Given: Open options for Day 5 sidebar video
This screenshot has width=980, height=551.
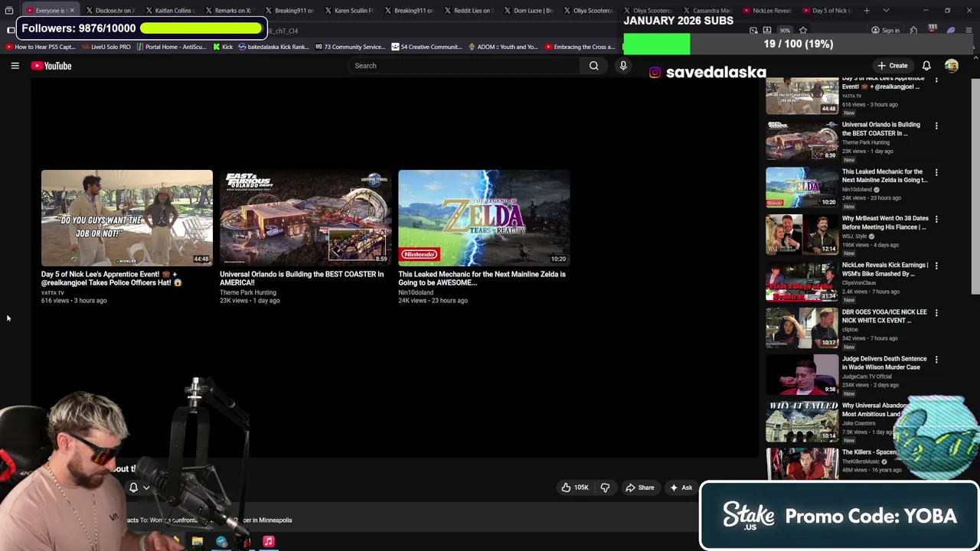Looking at the screenshot, I should [x=936, y=80].
